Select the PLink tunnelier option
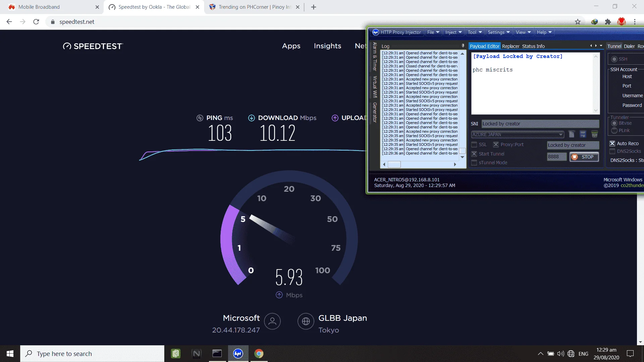This screenshot has height=362, width=644. pos(614,130)
